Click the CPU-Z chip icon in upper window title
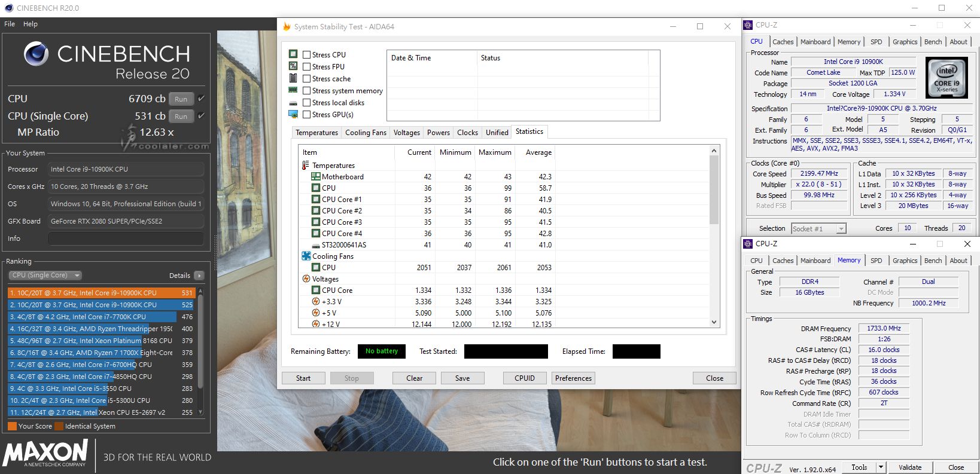This screenshot has width=980, height=474. (x=748, y=25)
